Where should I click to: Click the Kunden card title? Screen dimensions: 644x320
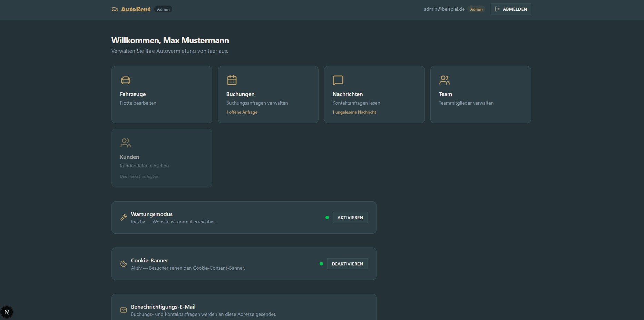[129, 157]
